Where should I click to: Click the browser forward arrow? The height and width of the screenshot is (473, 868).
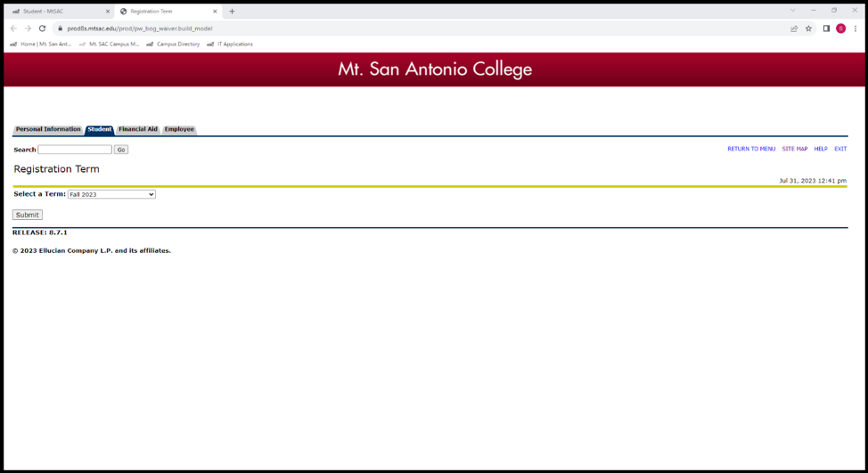(28, 29)
